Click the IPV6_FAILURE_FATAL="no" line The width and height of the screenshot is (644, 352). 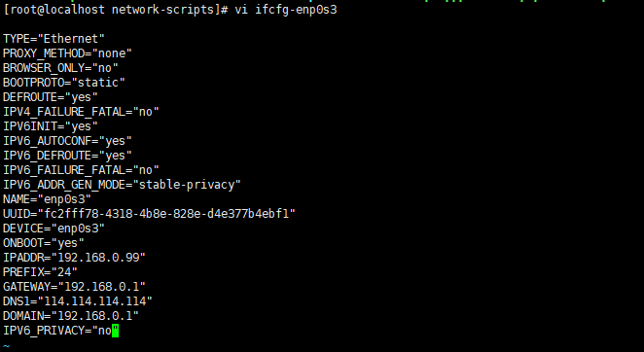click(x=81, y=170)
